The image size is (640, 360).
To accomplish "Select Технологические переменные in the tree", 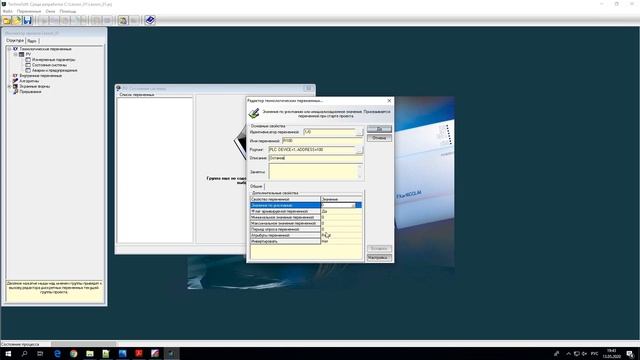I will 45,49.
